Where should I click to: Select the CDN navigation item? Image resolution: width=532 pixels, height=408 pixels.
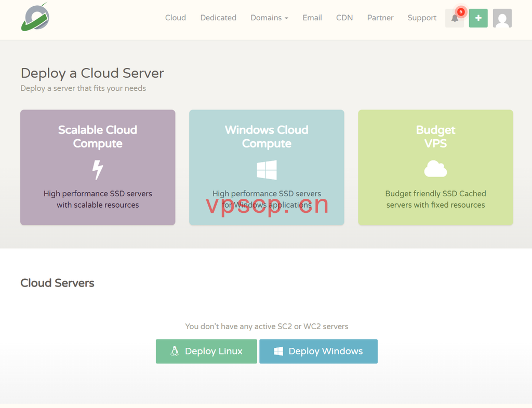tap(344, 18)
